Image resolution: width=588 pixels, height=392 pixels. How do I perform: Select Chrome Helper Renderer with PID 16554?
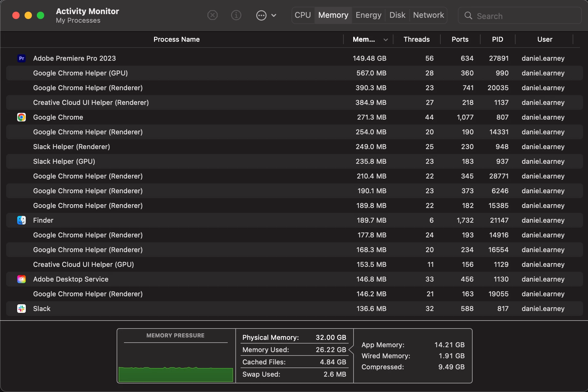pyautogui.click(x=294, y=250)
